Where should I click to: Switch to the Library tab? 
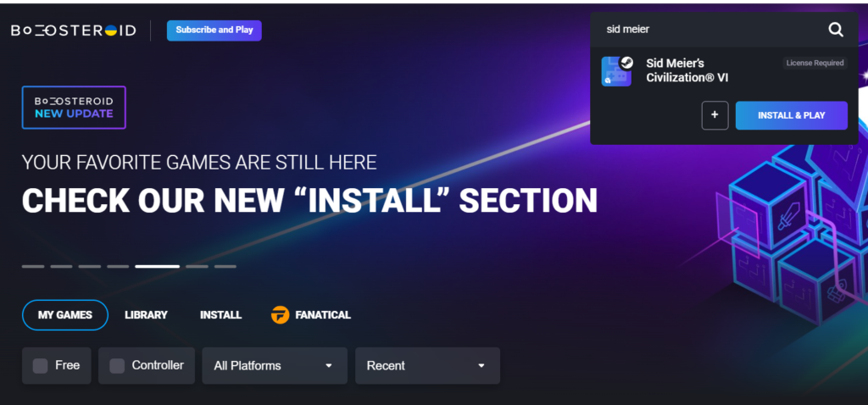pyautogui.click(x=146, y=315)
